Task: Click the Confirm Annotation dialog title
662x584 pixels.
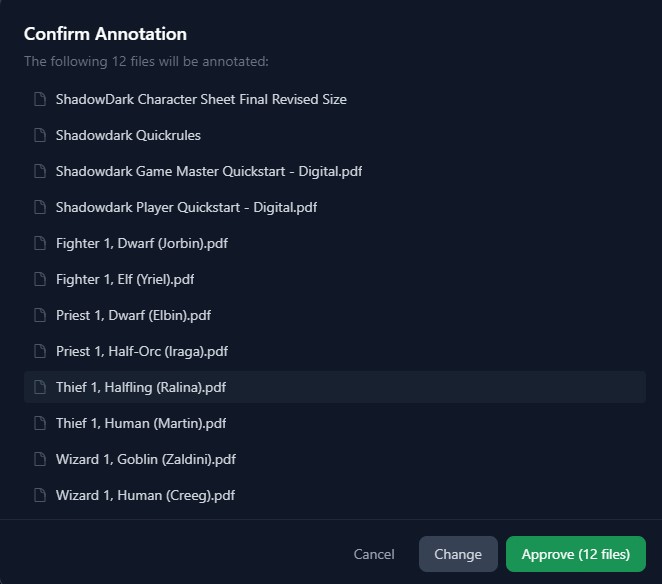Action: (105, 34)
